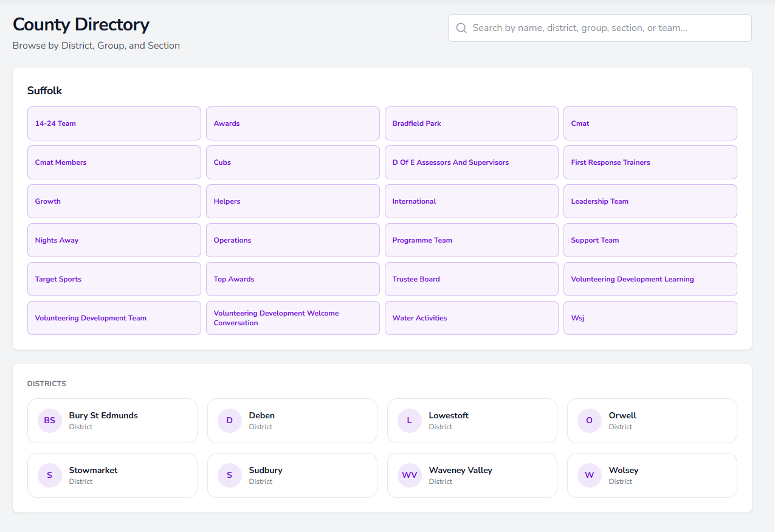Open Volunteering Development Welcome Conversation card
The width and height of the screenshot is (775, 532).
click(x=293, y=318)
